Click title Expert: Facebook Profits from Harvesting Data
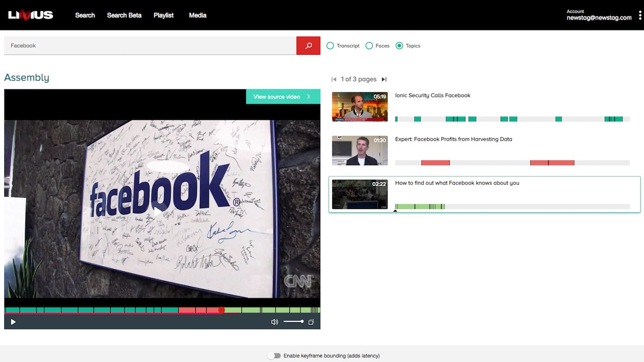 pyautogui.click(x=453, y=139)
